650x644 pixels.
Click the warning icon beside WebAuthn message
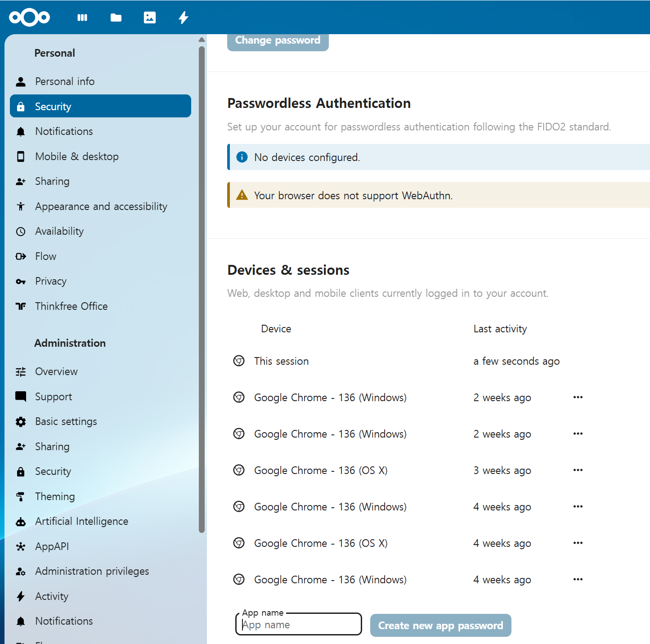pyautogui.click(x=242, y=195)
